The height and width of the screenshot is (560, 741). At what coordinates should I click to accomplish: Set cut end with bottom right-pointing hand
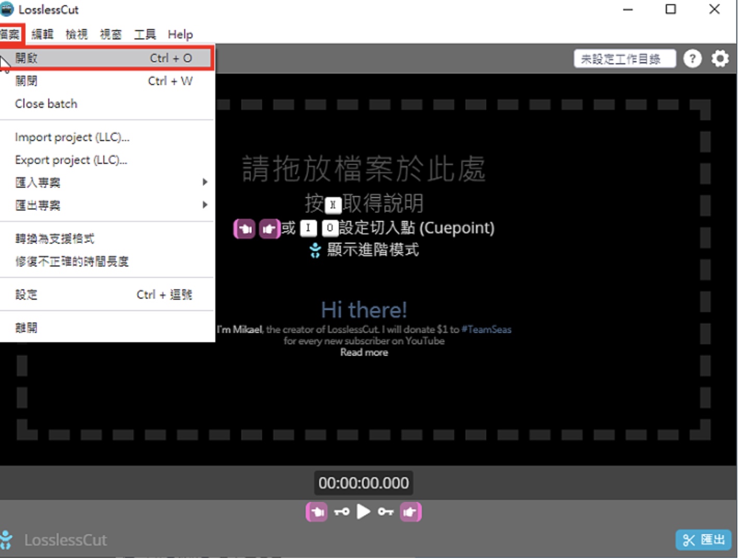[x=410, y=512]
